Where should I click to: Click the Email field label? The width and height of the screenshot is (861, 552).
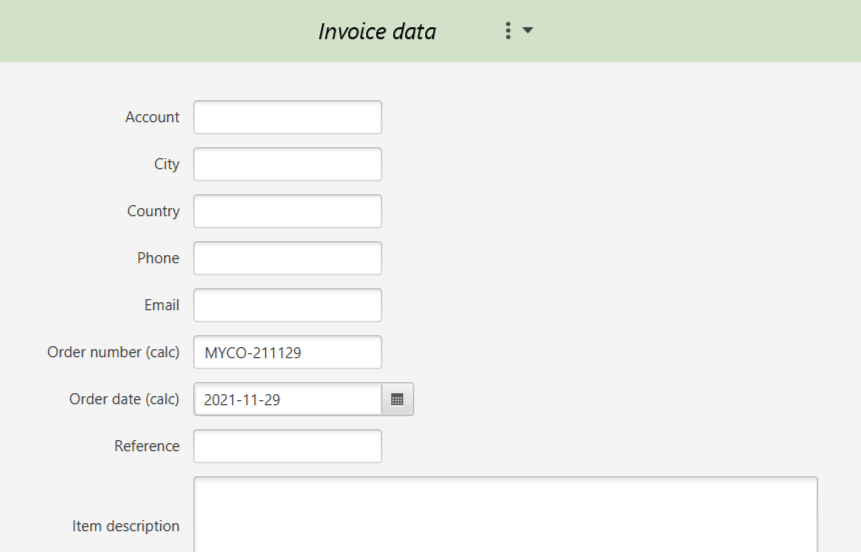[162, 305]
